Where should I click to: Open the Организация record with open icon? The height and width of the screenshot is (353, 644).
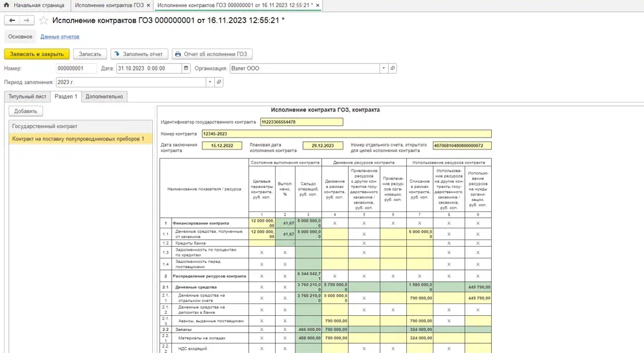point(393,69)
